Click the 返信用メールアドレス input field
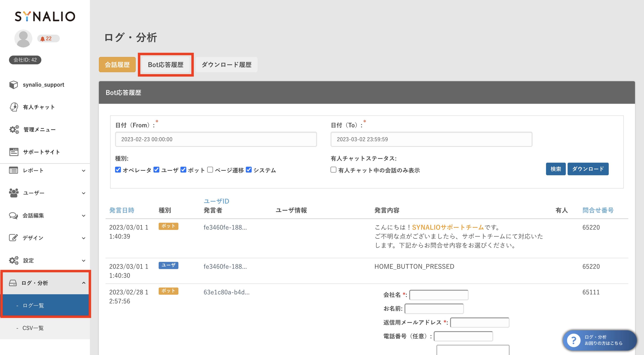This screenshot has width=644, height=355. click(x=480, y=322)
